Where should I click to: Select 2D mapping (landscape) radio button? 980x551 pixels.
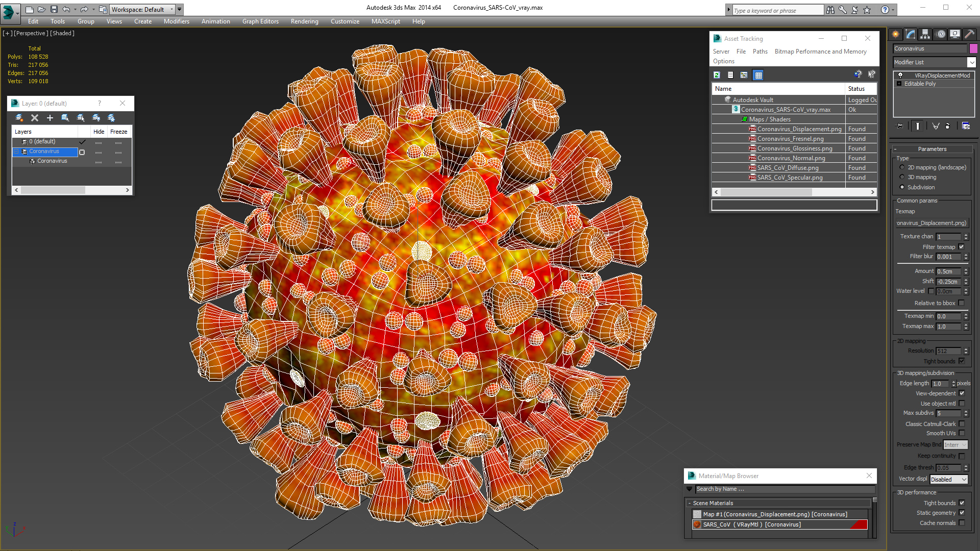[902, 167]
